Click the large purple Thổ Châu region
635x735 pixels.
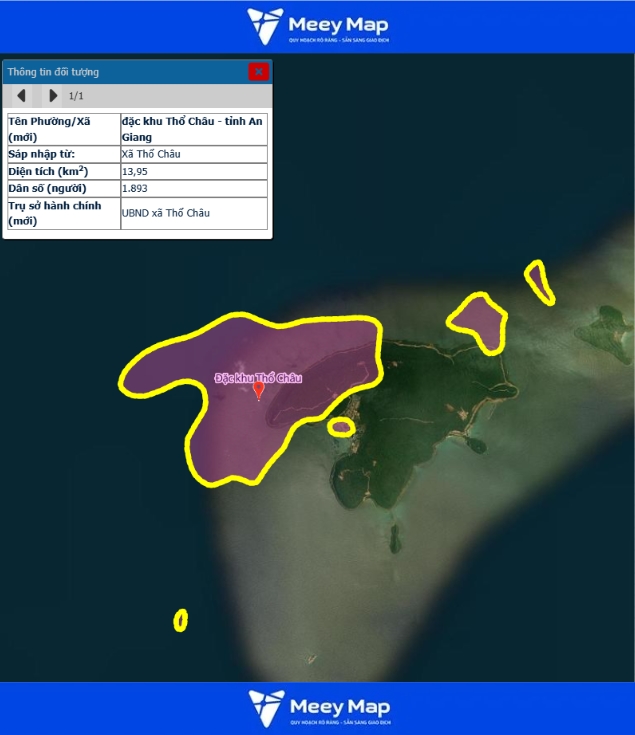(x=240, y=430)
